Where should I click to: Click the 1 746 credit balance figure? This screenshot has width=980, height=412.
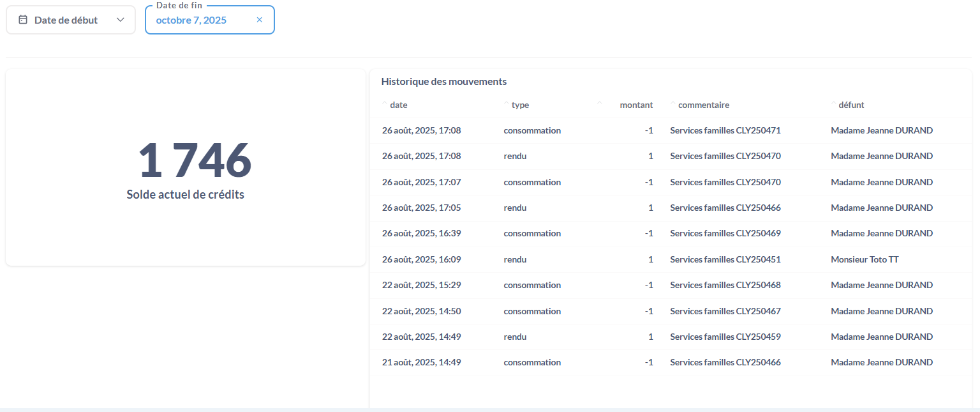(x=195, y=160)
